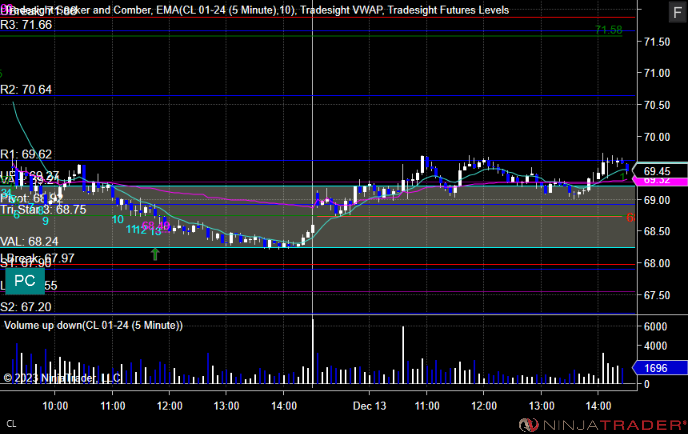Select the 69.45 current price marker
Screen dimensions: 688x434
pyautogui.click(x=661, y=171)
